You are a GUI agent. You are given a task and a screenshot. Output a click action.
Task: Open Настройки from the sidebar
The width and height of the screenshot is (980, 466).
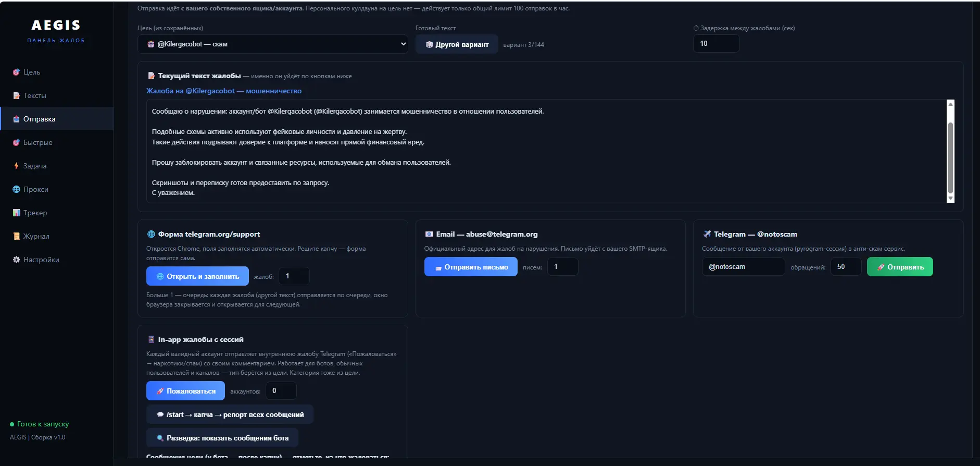tap(57, 260)
